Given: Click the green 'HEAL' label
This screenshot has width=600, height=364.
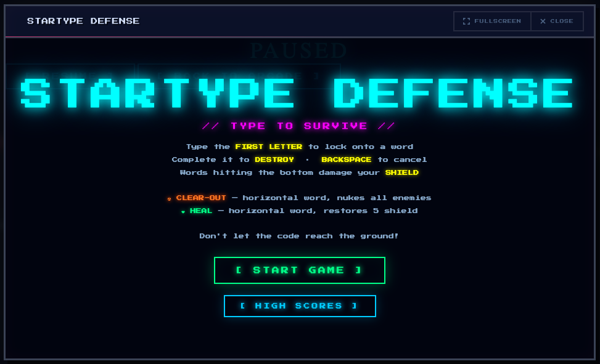Looking at the screenshot, I should tap(201, 211).
